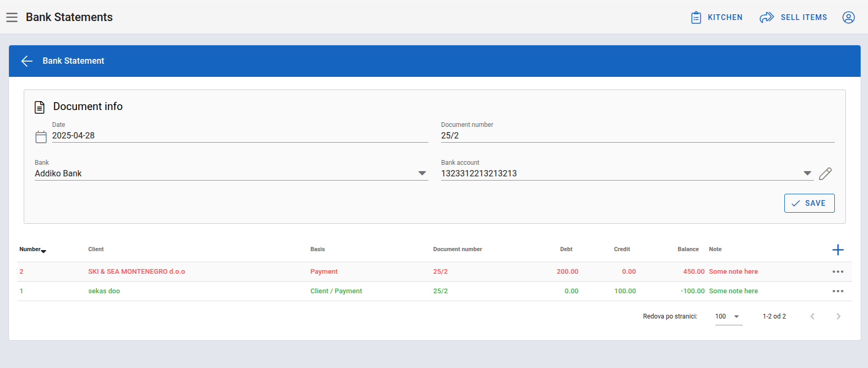Go to next page of results
Image resolution: width=868 pixels, height=368 pixels.
tap(838, 316)
